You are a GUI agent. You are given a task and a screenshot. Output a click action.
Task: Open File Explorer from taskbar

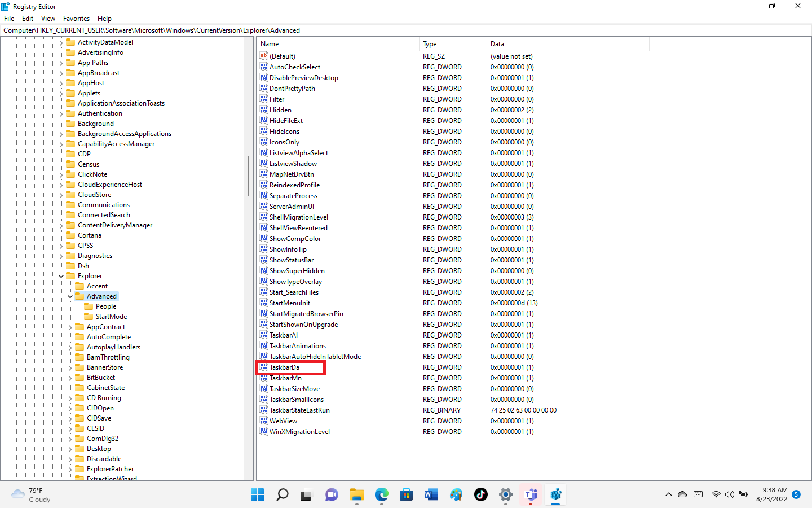click(357, 495)
